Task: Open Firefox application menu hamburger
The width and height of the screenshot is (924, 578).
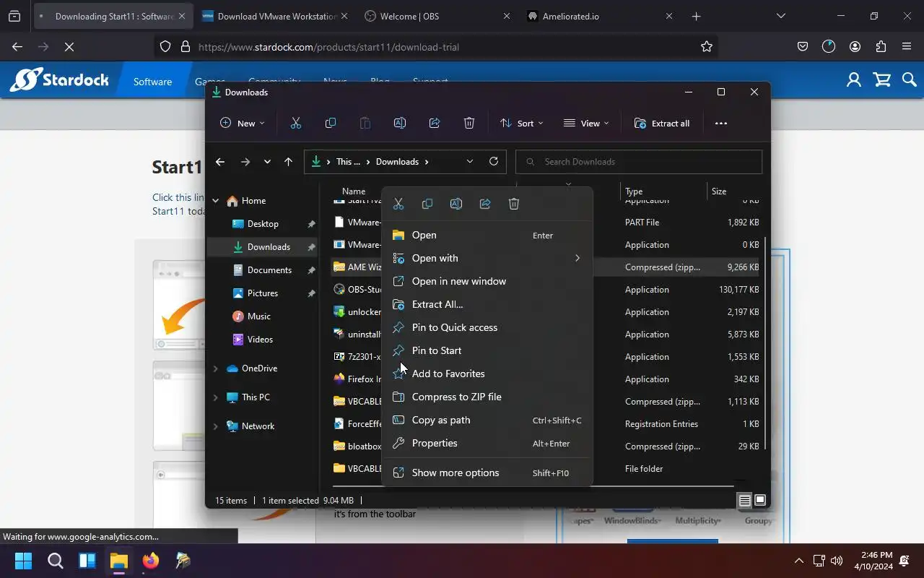Action: point(907,47)
